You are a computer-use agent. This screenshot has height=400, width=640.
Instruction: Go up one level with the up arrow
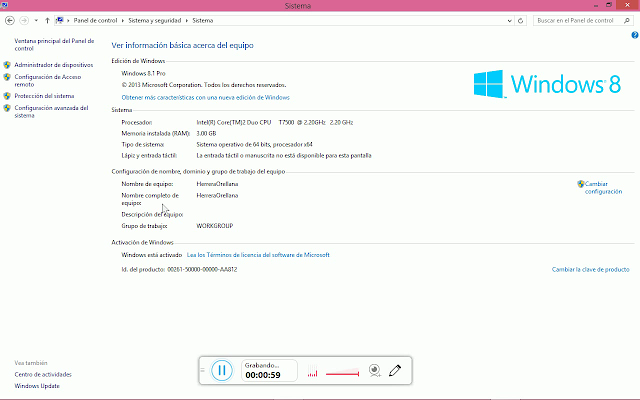47,20
